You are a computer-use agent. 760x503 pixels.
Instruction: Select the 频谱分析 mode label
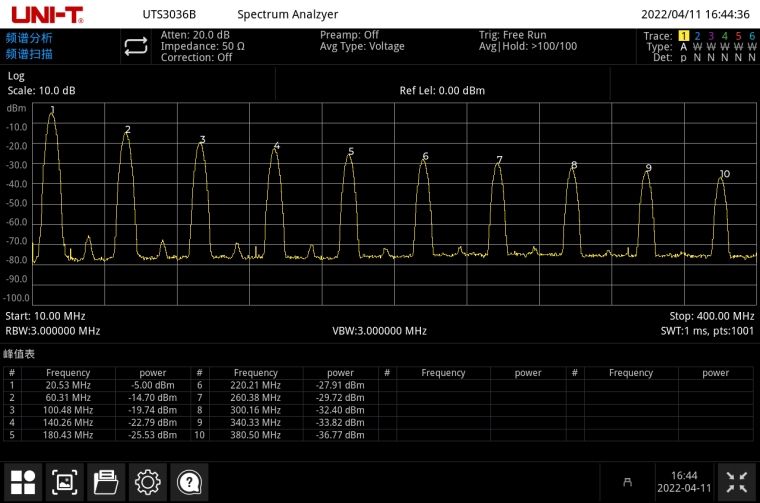(x=29, y=38)
